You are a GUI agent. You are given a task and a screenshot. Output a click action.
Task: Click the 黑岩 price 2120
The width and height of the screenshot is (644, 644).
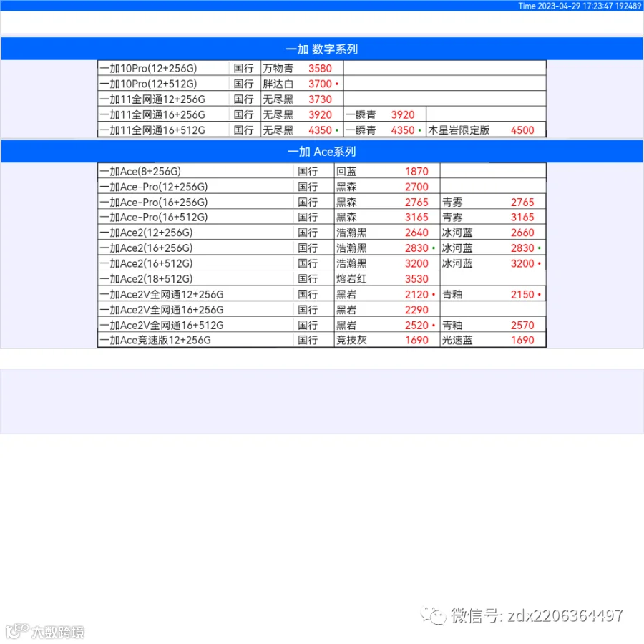(x=416, y=295)
